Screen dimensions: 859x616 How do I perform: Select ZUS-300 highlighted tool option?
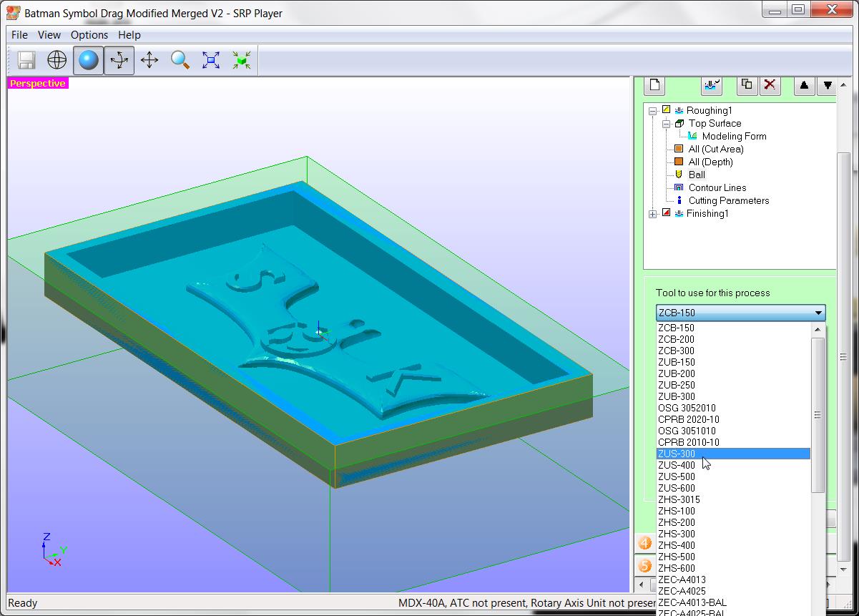pos(734,454)
